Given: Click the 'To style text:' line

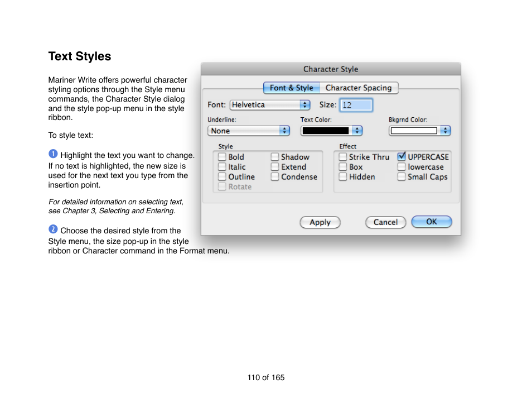Looking at the screenshot, I should point(71,135).
